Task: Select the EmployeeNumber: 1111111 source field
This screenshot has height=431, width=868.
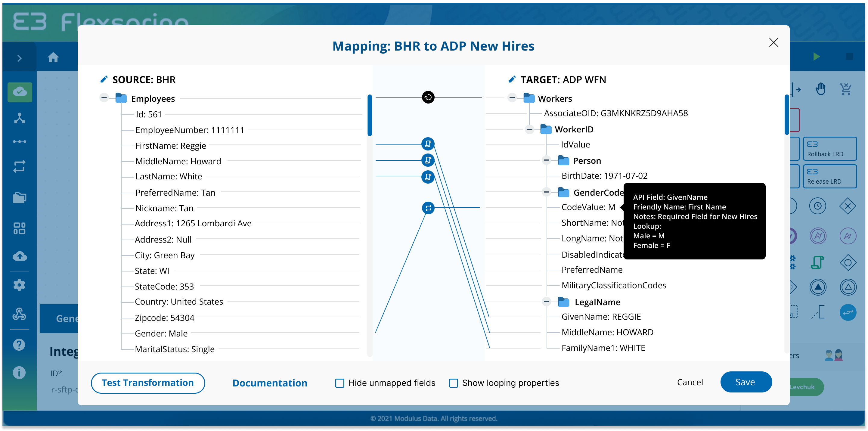Action: [x=190, y=130]
